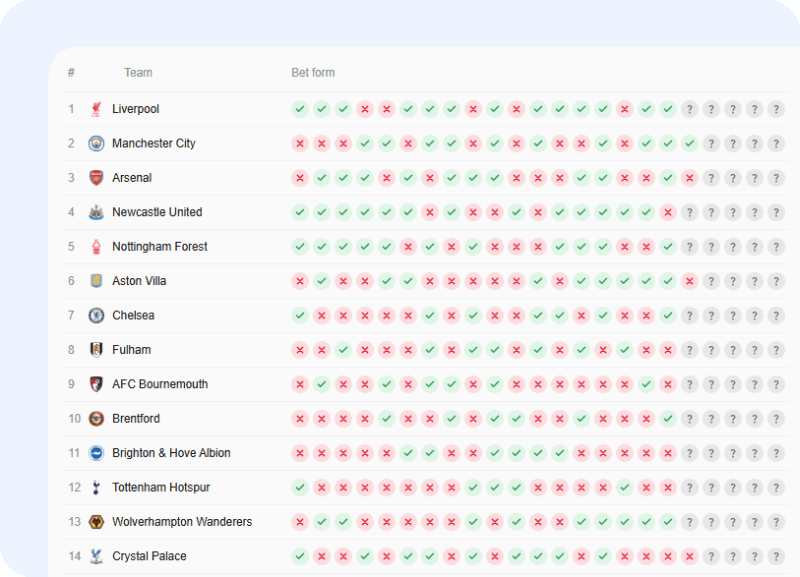Click Tottenham Hotspur's first bet form checkmark
Viewport: 800px width, 577px height.
[x=300, y=488]
